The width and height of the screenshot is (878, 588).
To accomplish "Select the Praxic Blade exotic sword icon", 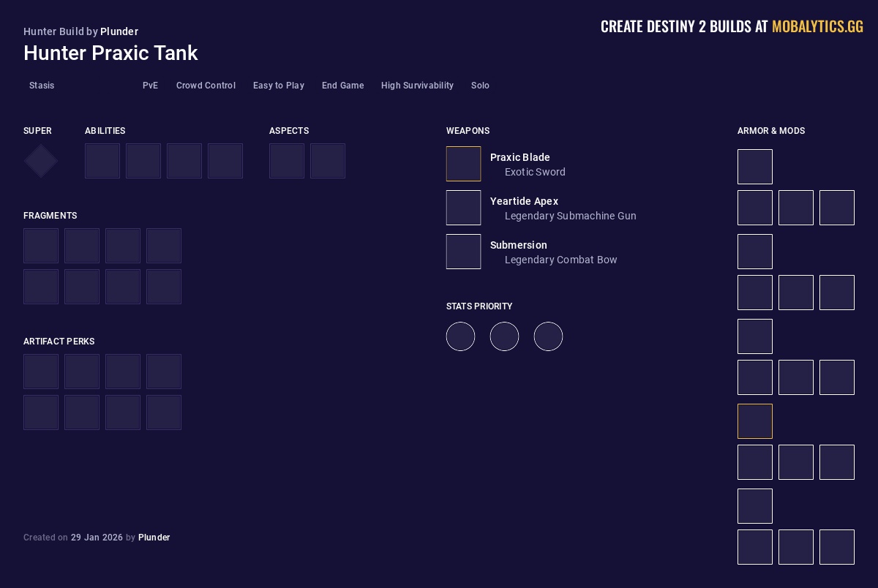I will tap(463, 164).
